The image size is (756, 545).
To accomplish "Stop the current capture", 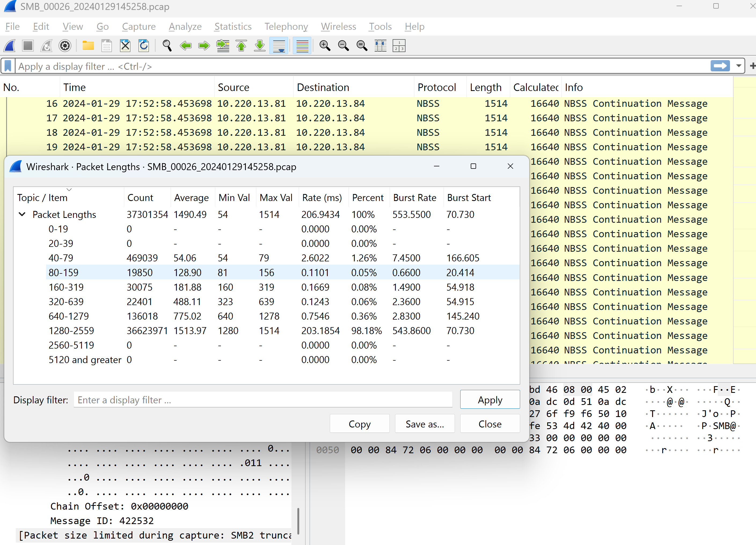I will pyautogui.click(x=28, y=46).
